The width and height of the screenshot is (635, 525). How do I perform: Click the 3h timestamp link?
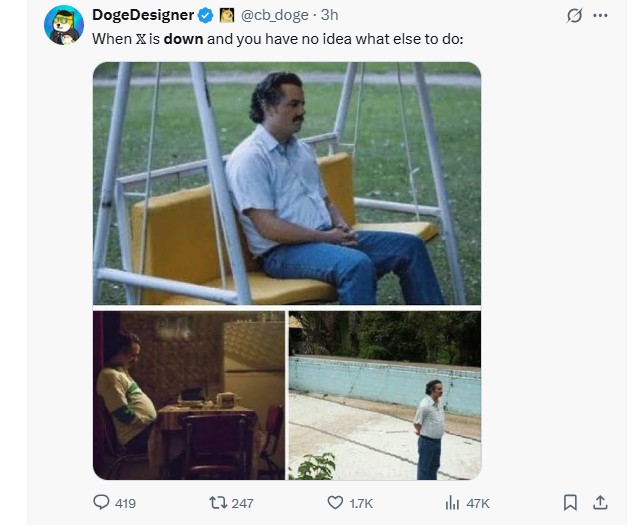[x=328, y=15]
